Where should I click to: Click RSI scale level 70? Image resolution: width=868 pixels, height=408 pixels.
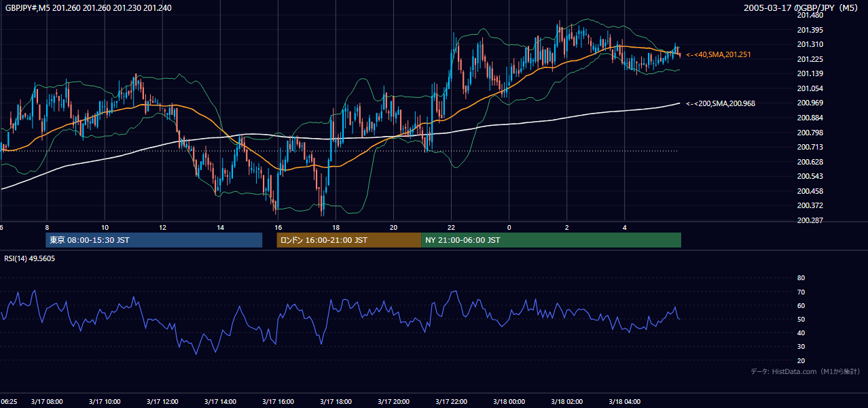point(801,292)
